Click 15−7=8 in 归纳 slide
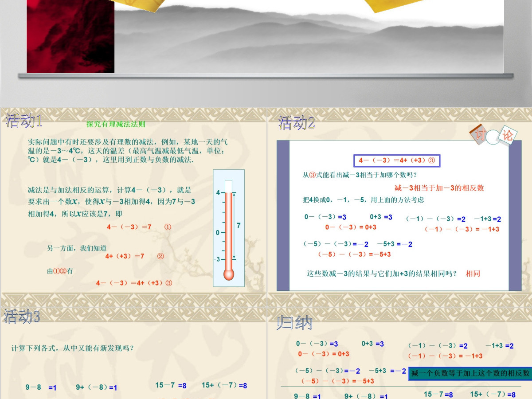Viewport: 532px width, 399px height. (x=438, y=395)
